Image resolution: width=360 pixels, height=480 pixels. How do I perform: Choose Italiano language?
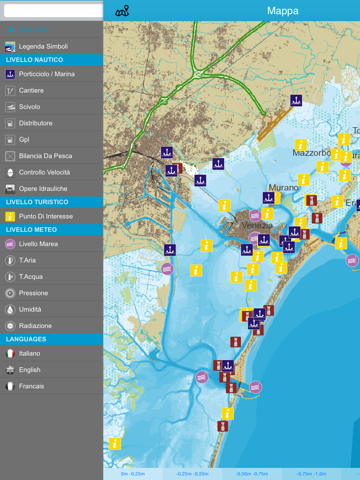point(51,353)
